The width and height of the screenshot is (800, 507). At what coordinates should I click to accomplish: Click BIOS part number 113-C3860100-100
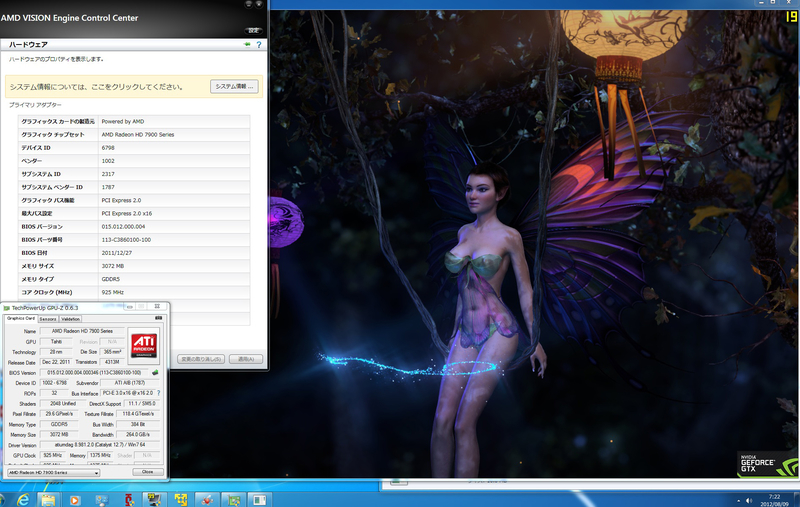point(126,240)
